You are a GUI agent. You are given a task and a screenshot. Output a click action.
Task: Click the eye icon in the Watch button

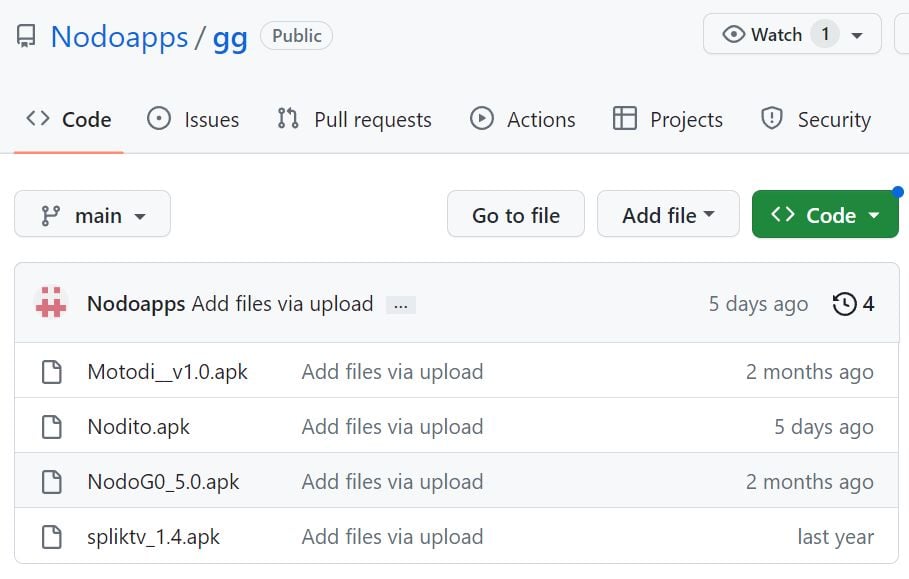click(733, 34)
